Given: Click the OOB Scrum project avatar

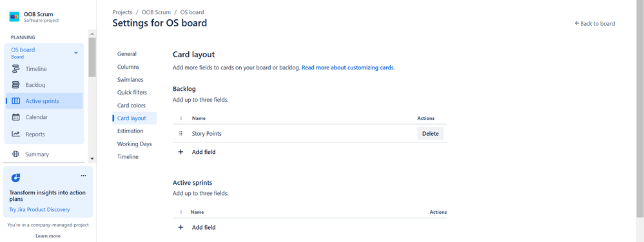Looking at the screenshot, I should click(14, 17).
